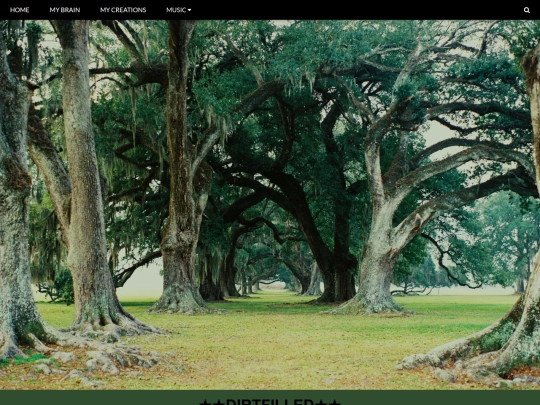Open the MY CREATIONS page

click(x=123, y=10)
